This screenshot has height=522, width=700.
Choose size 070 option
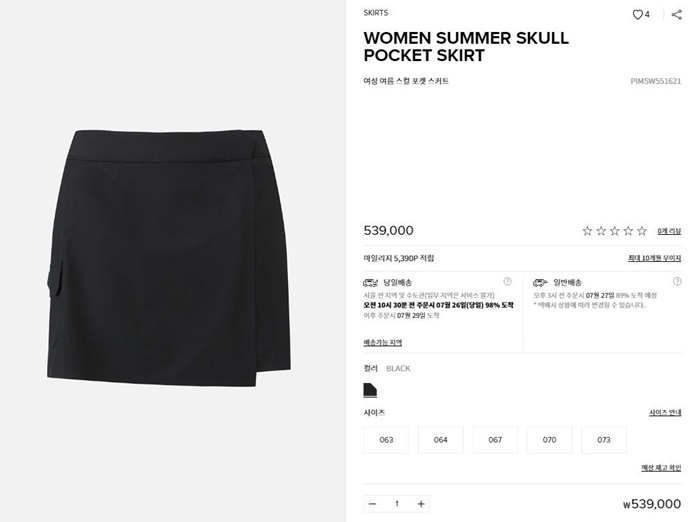(550, 440)
